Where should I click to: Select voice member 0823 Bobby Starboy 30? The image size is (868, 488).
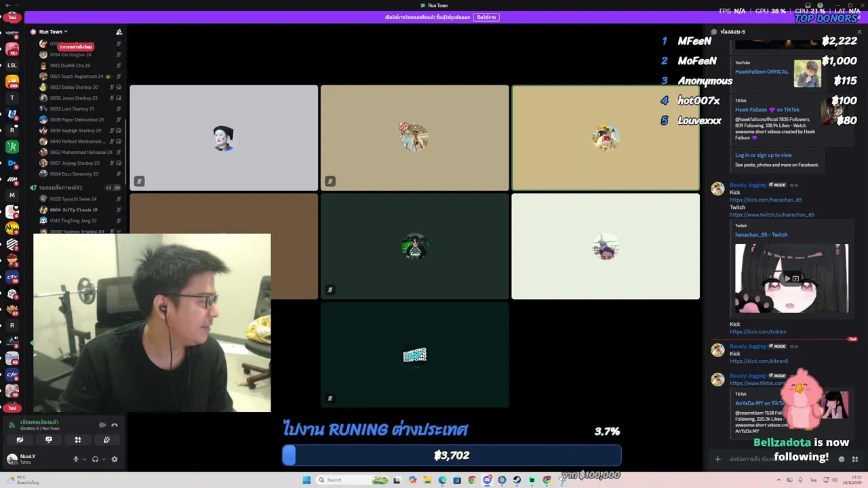[79, 87]
